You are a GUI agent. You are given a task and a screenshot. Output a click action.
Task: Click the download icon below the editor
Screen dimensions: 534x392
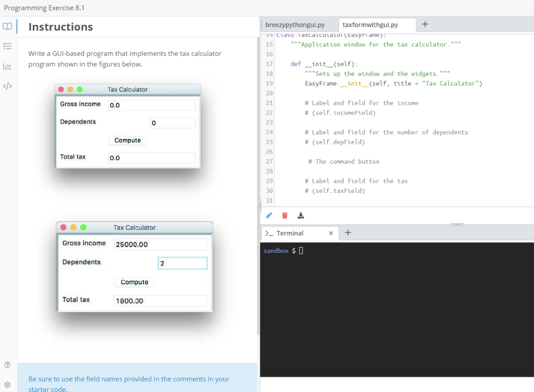300,215
